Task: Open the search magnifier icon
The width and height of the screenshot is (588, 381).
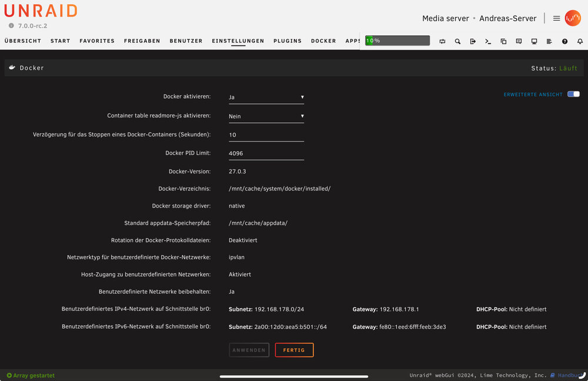Action: (x=457, y=41)
